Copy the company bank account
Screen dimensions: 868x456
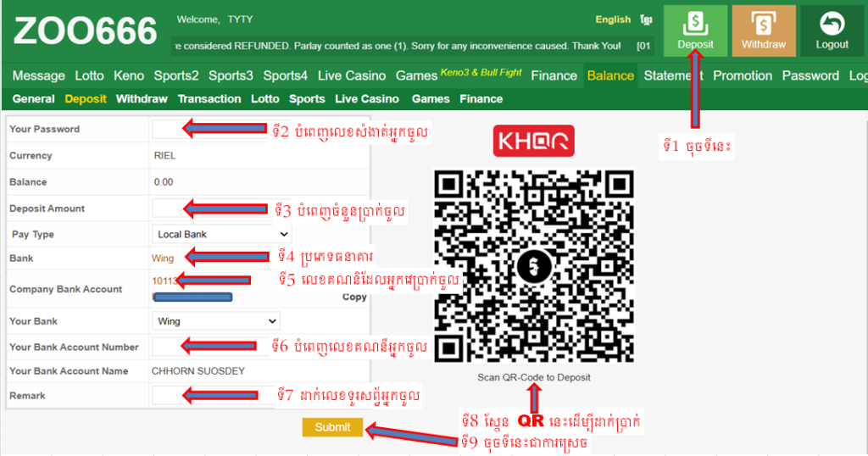(x=354, y=298)
